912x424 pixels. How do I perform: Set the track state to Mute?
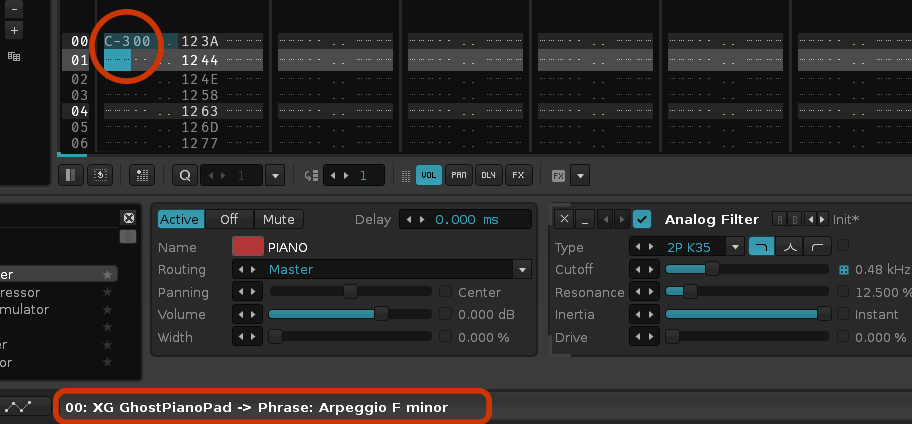click(279, 219)
